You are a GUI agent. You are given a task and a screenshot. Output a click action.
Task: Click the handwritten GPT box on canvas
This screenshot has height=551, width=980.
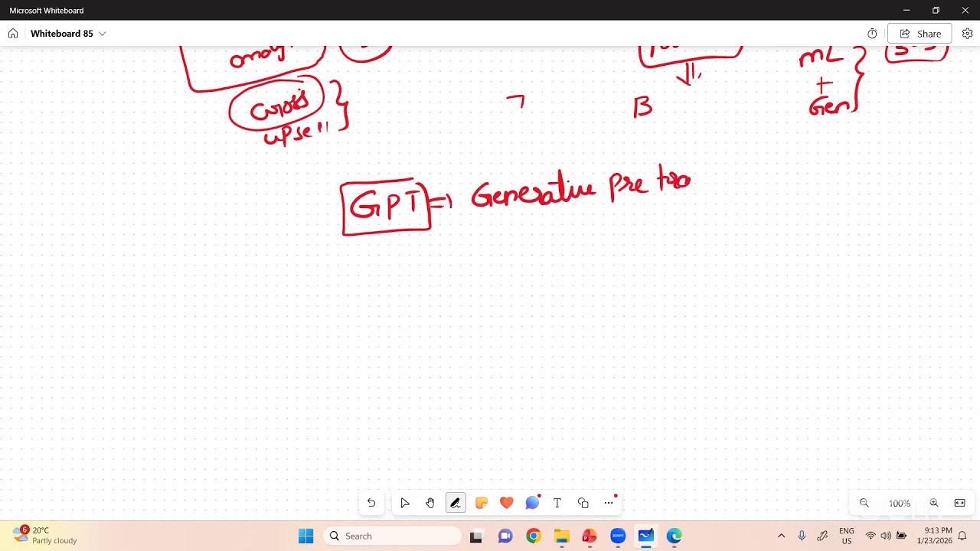pyautogui.click(x=387, y=207)
